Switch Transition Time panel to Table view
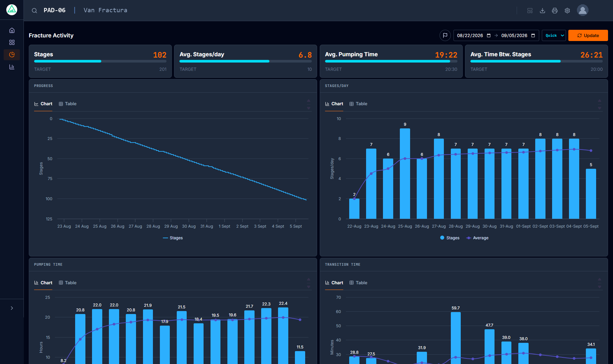 coord(358,283)
